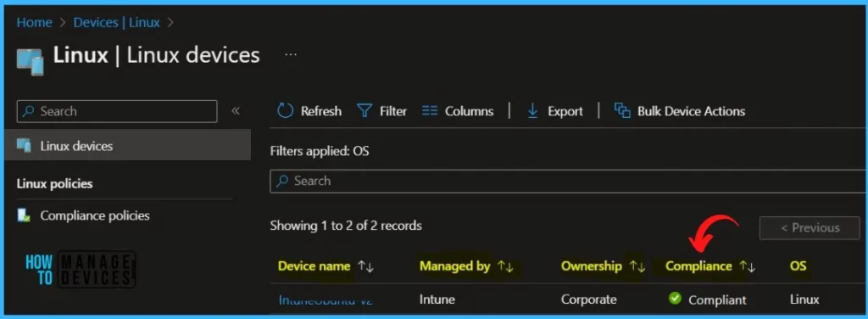Click the Previous page button
Viewport: 868px width, 319px height.
point(810,227)
